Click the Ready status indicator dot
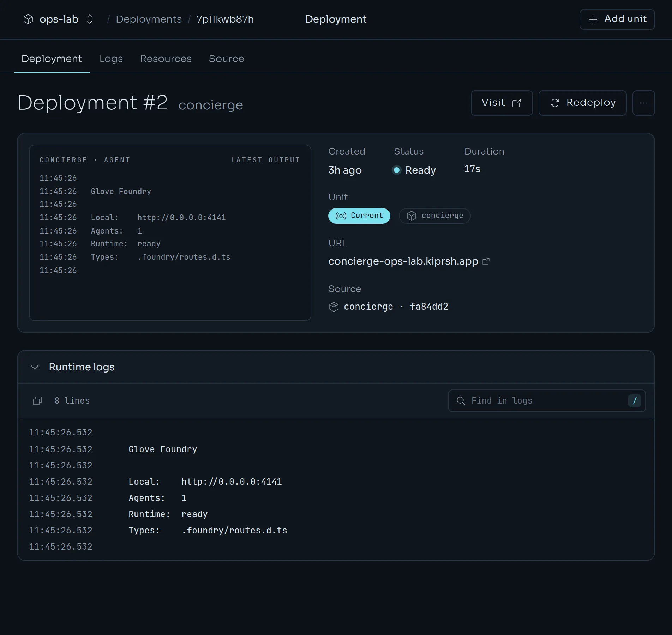This screenshot has height=635, width=672. (397, 170)
